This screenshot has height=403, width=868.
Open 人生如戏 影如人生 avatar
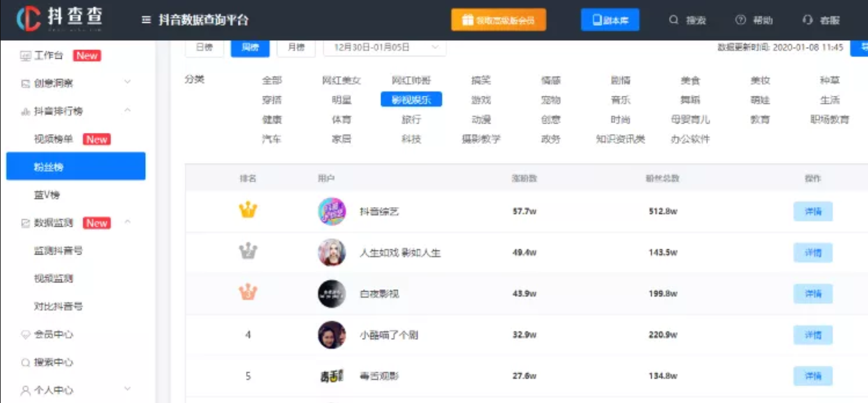click(332, 252)
